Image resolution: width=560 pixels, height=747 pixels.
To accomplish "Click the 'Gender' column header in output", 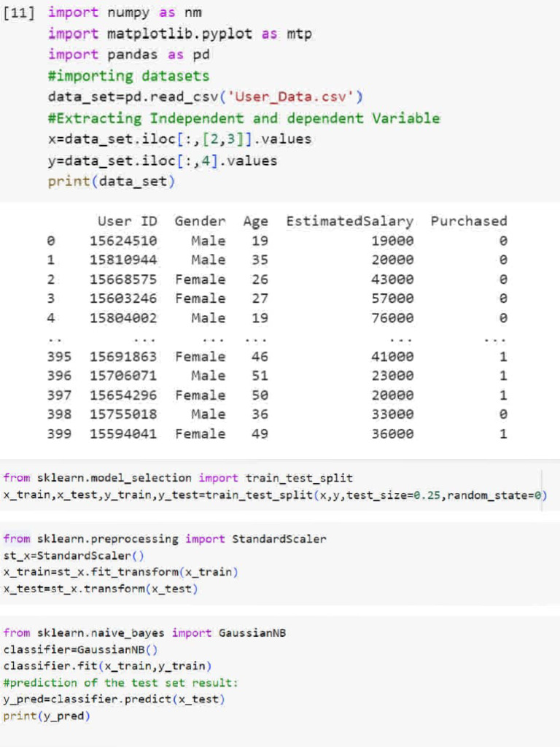I will pos(200,221).
